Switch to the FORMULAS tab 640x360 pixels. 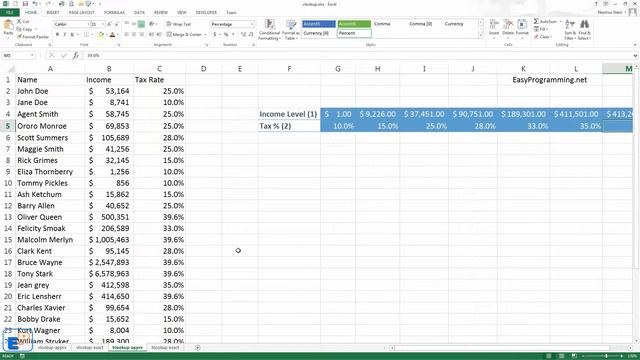(x=114, y=13)
